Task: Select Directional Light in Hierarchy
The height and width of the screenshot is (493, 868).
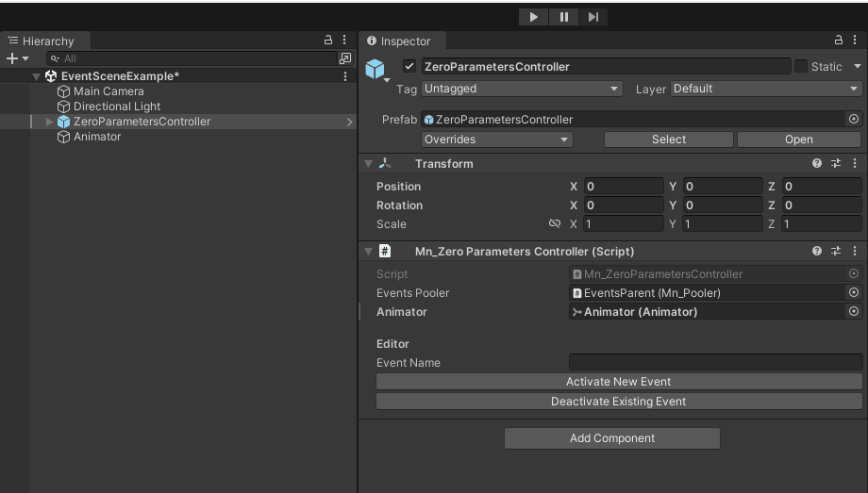Action: click(117, 107)
